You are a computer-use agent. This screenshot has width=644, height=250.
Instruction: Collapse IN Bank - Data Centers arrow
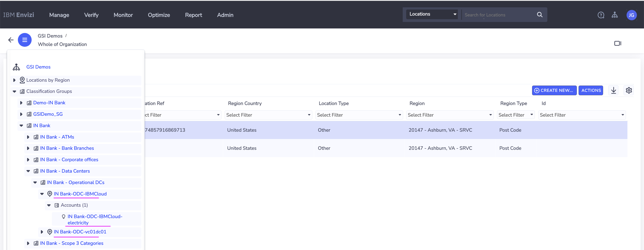(28, 171)
